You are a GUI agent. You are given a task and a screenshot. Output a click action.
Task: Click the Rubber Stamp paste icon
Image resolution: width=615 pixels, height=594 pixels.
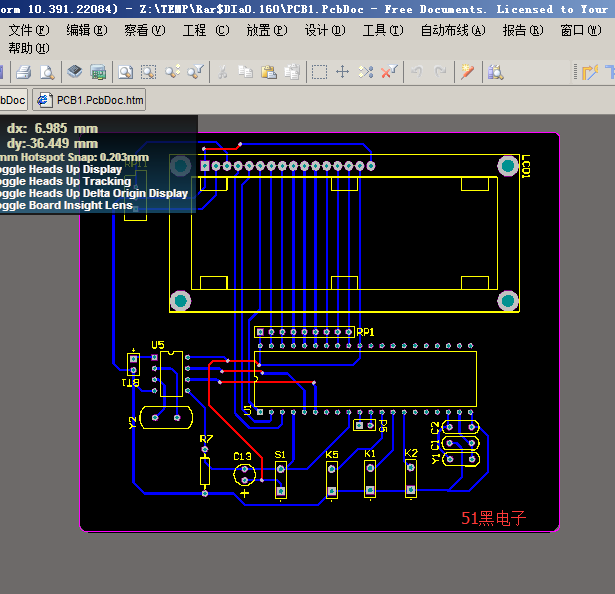click(292, 72)
